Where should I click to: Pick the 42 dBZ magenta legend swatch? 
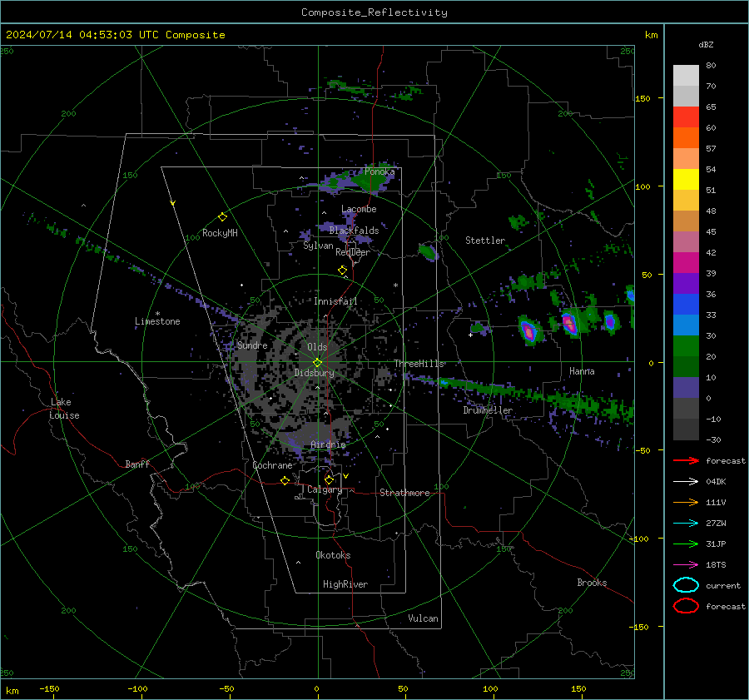coord(686,262)
